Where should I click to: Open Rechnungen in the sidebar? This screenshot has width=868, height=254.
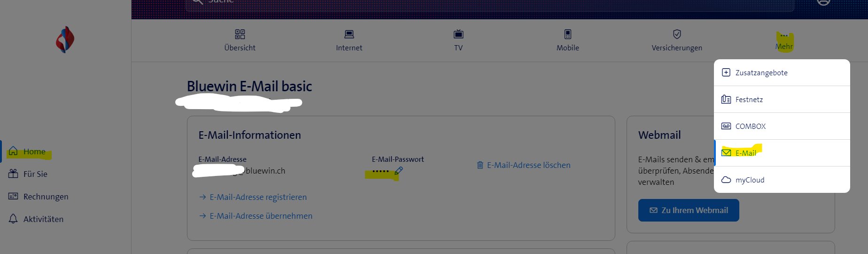click(x=46, y=197)
